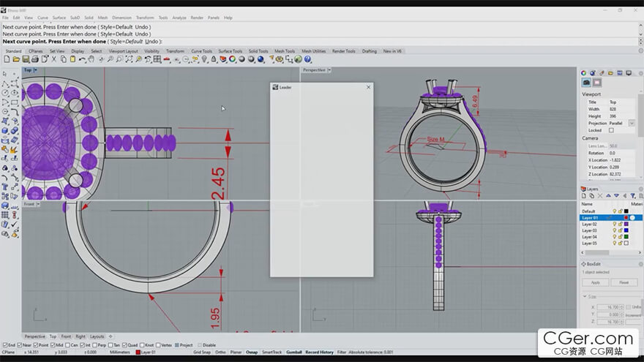Viewport: 644px width, 362px height.
Task: Click the red color swatch of Layer 01
Action: coord(624,218)
